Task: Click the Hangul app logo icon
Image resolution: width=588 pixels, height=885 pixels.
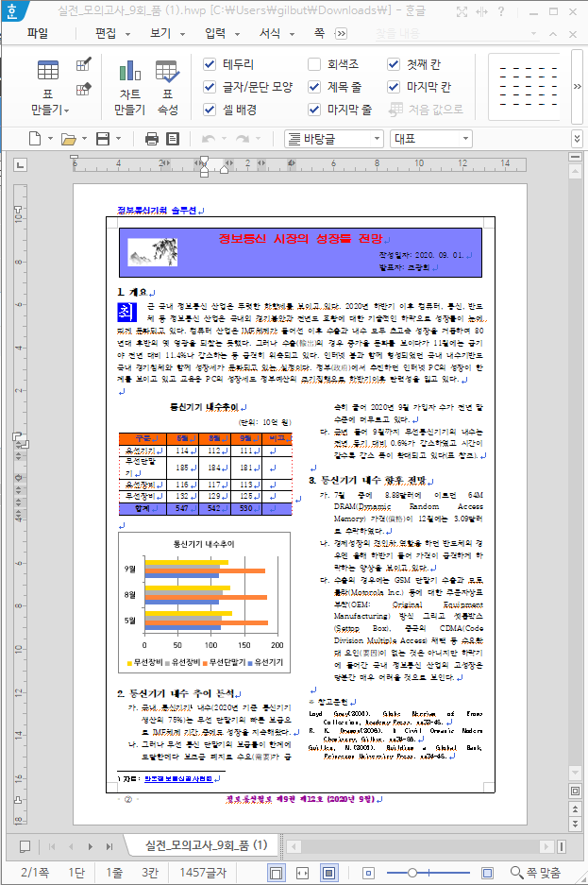Action: click(12, 10)
